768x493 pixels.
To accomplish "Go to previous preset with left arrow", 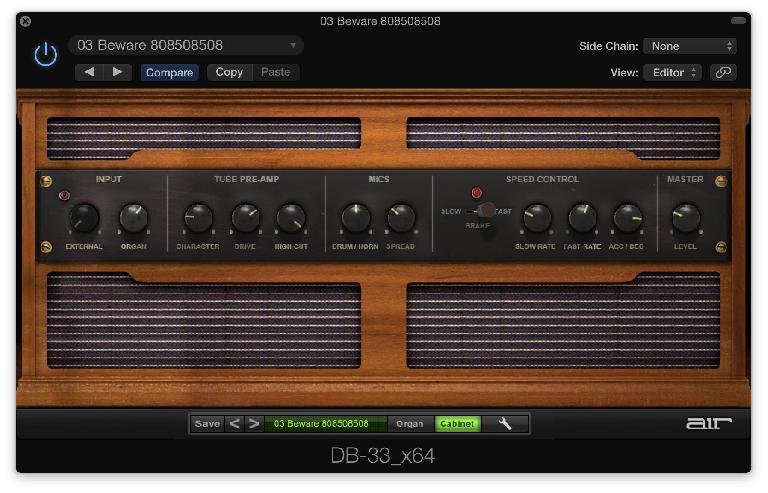I will (89, 72).
